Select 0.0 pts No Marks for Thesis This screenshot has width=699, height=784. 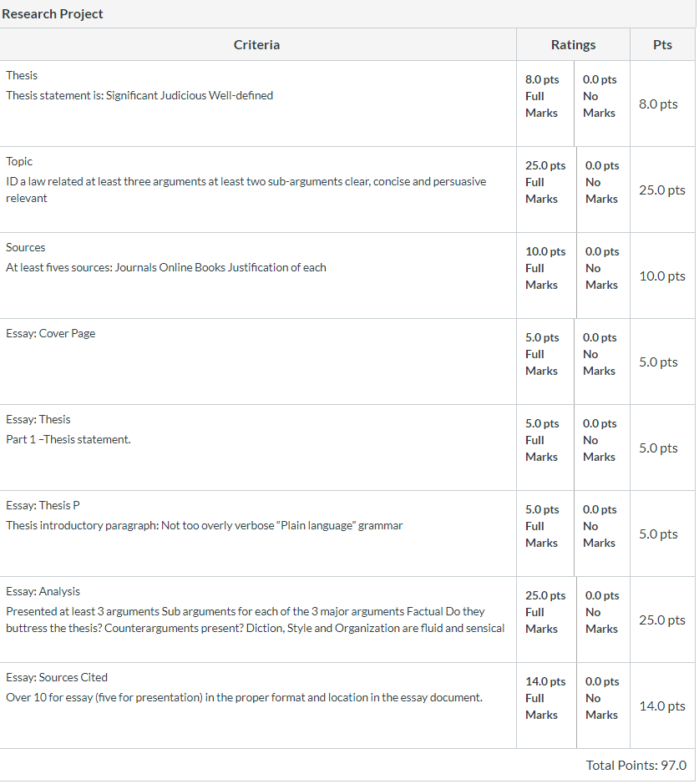tap(602, 104)
